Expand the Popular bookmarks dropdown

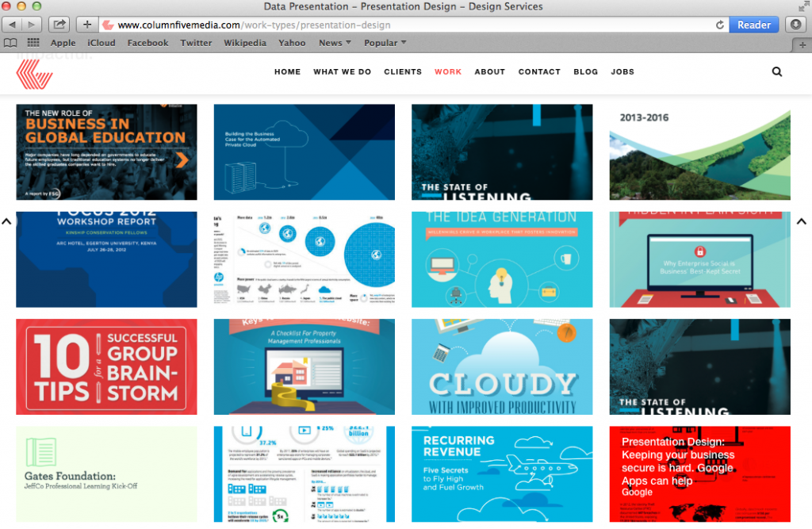[x=385, y=43]
